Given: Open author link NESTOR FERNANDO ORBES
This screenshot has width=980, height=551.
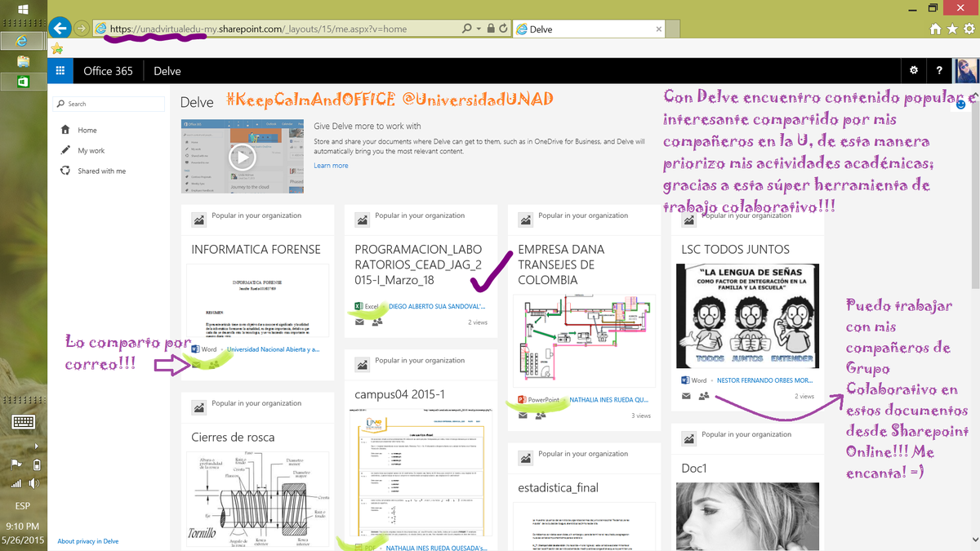Looking at the screenshot, I should (764, 380).
